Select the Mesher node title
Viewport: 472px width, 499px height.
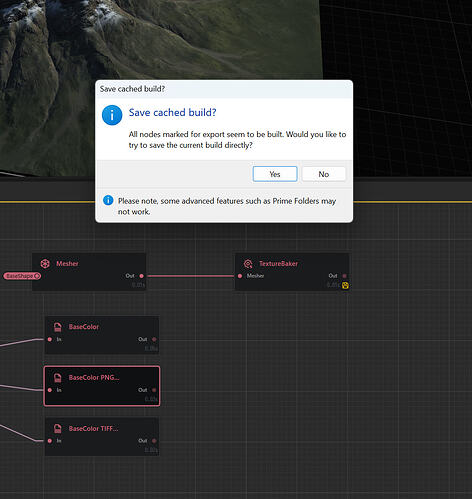tap(67, 264)
